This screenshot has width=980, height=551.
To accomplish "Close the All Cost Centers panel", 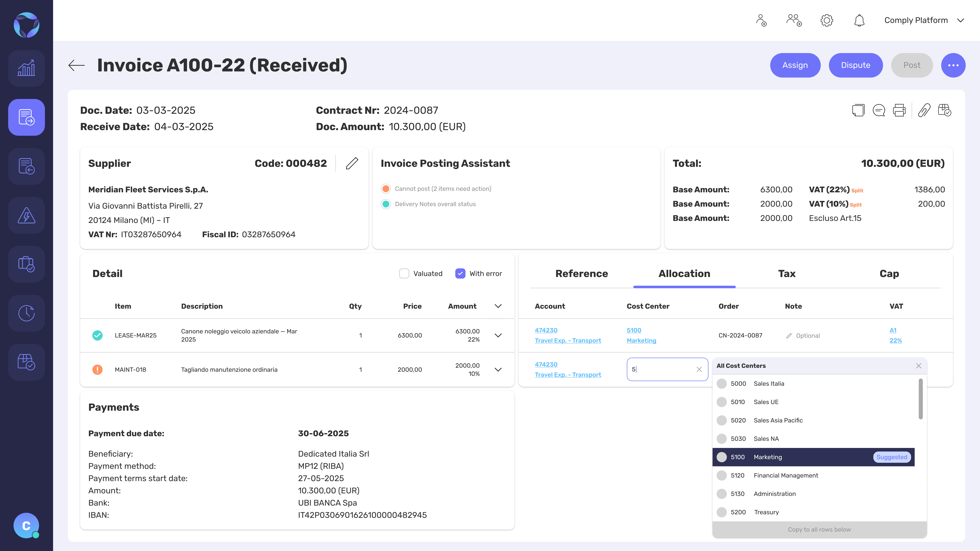I will (919, 366).
